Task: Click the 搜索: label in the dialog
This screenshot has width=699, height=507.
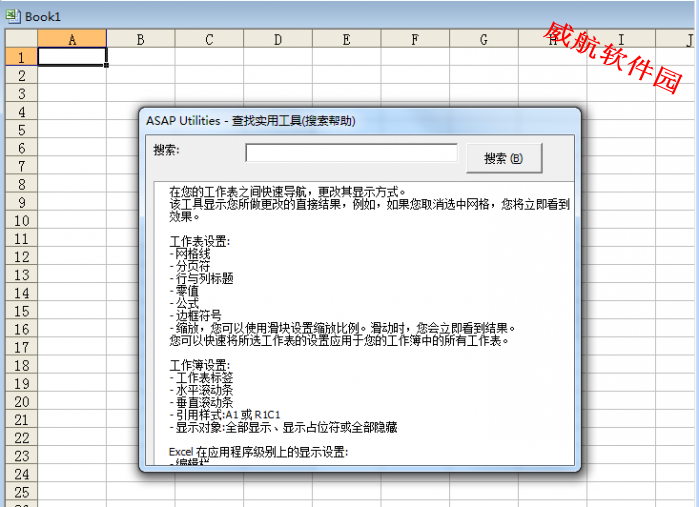Action: click(167, 150)
